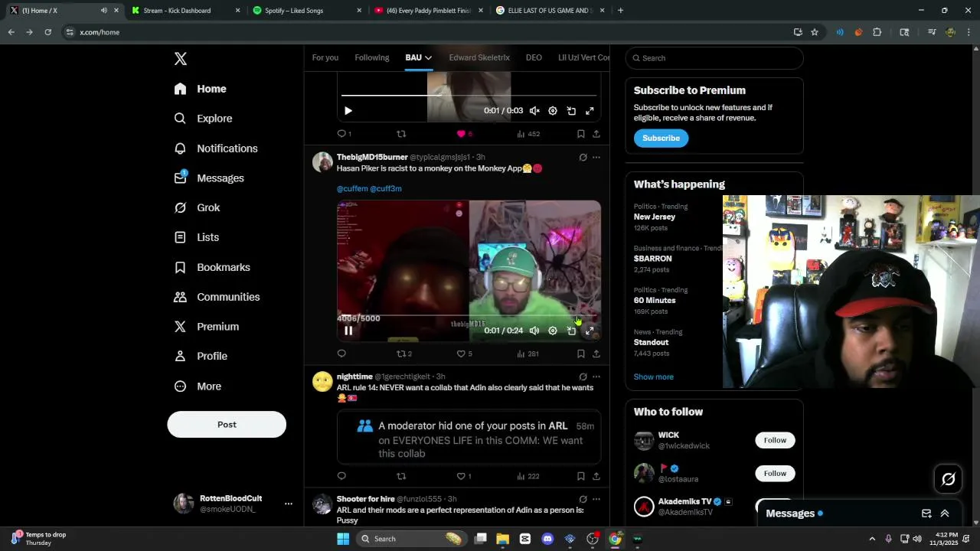Like the nighttime post
980x551 pixels.
(461, 476)
